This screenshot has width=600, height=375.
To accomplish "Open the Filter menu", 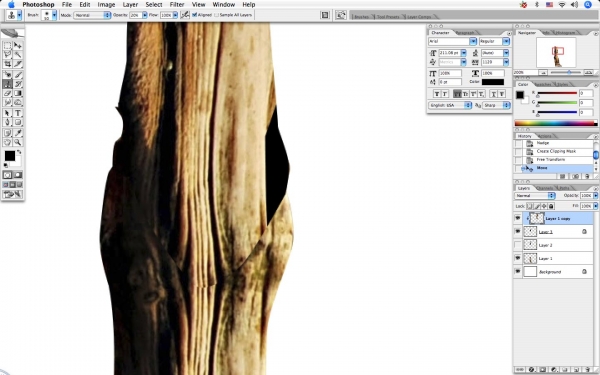I will click(177, 5).
